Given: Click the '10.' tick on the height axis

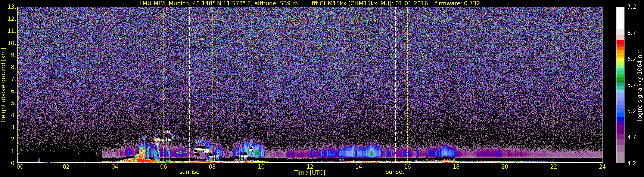Looking at the screenshot, I should pos(12,43).
